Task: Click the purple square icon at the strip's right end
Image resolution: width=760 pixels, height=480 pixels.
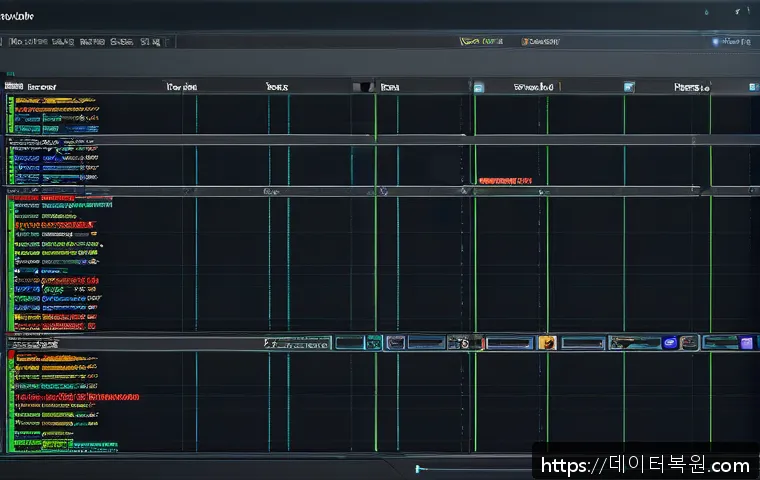Action: (747, 343)
